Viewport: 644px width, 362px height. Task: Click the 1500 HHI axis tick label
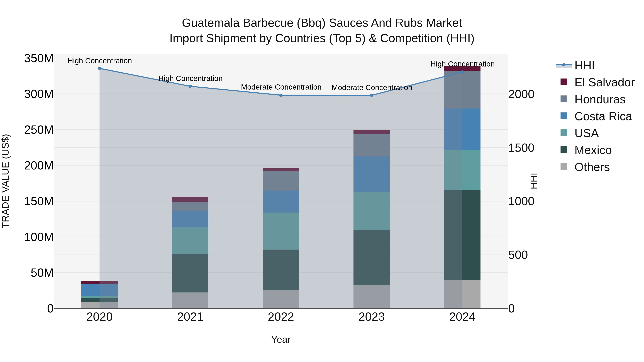coord(521,148)
